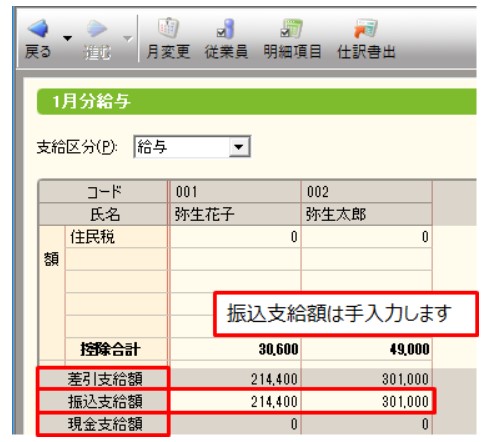The width and height of the screenshot is (491, 442).
Task: Edit 振込支給額 field showing 301,000
Action: 367,401
